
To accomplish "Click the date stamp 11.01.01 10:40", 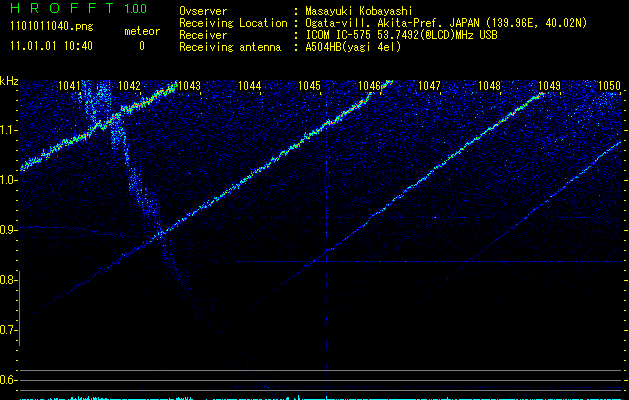I will [52, 46].
